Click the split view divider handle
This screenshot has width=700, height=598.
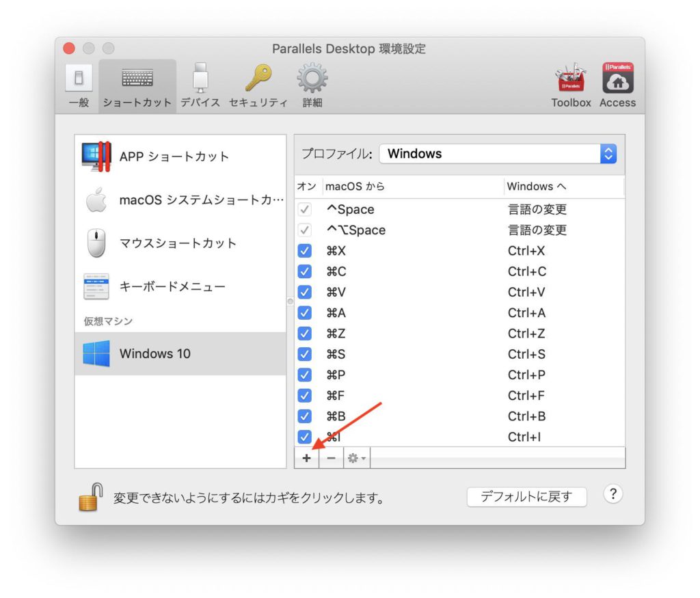click(x=290, y=301)
